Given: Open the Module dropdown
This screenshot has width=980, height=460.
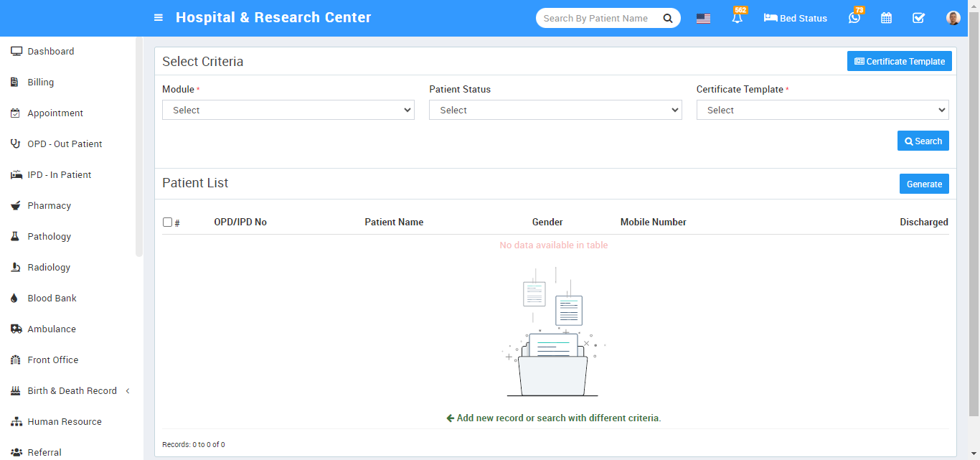Looking at the screenshot, I should pyautogui.click(x=288, y=110).
